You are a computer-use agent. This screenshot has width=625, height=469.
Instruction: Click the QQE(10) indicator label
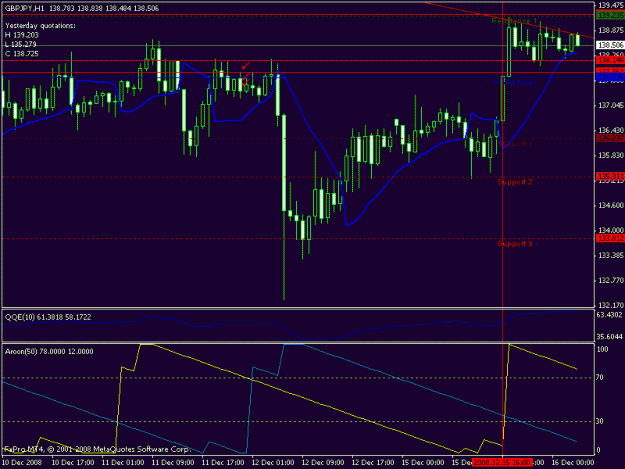pos(48,317)
